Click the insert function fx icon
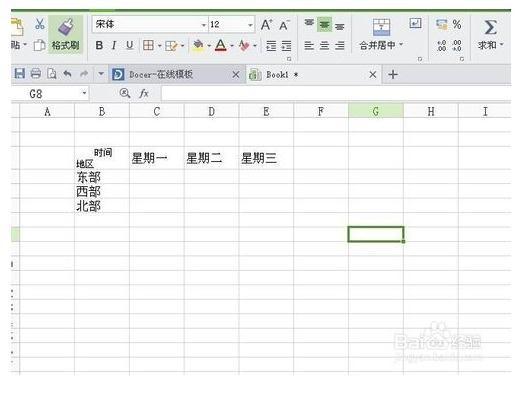528x394 pixels. [144, 93]
